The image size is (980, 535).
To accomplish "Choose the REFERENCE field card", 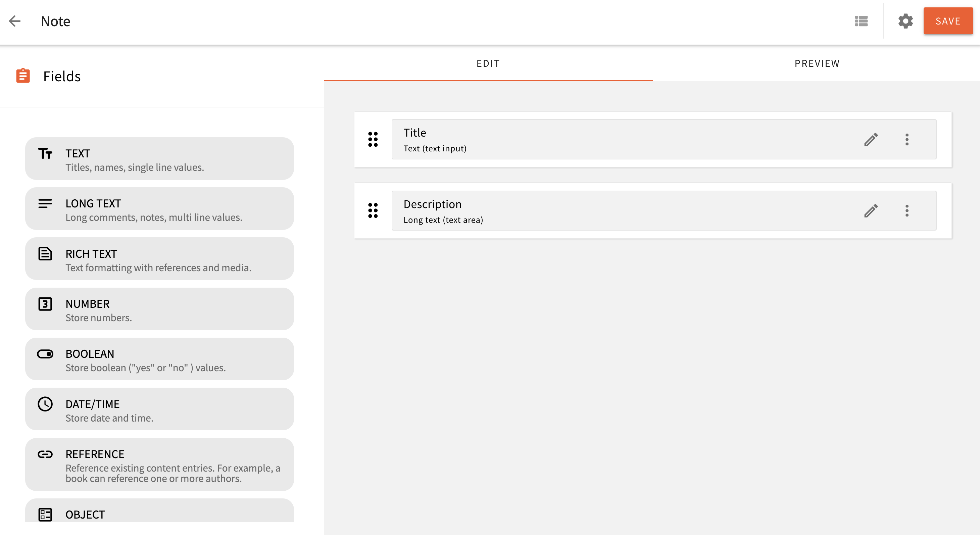I will (159, 464).
